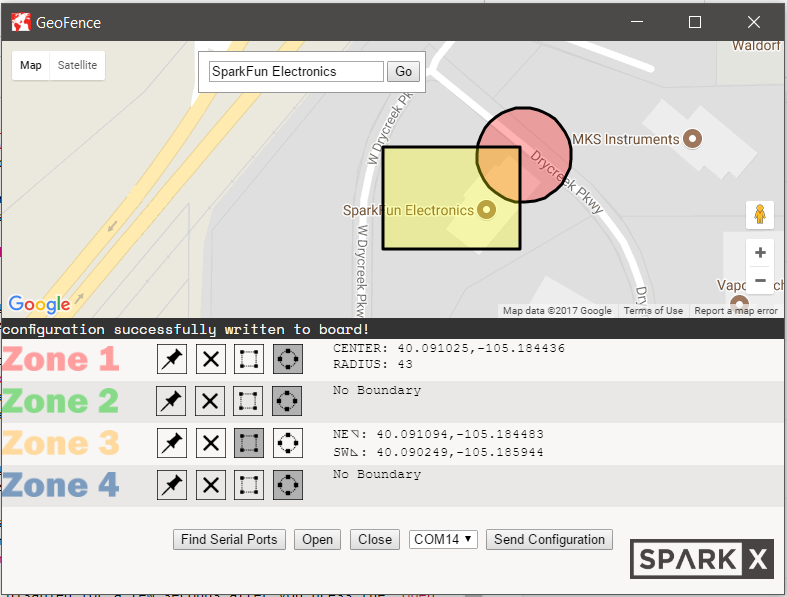Minimize the GeoFence window
This screenshot has width=787, height=597.
point(637,22)
